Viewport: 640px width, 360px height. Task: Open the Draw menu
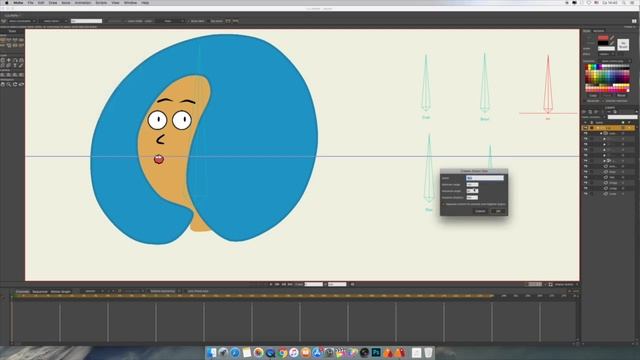(53, 2)
